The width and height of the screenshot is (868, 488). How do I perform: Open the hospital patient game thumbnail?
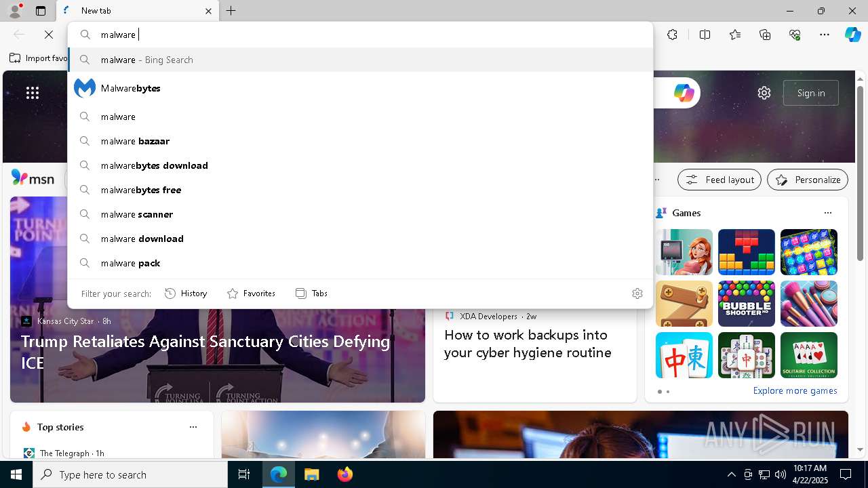pos(684,252)
